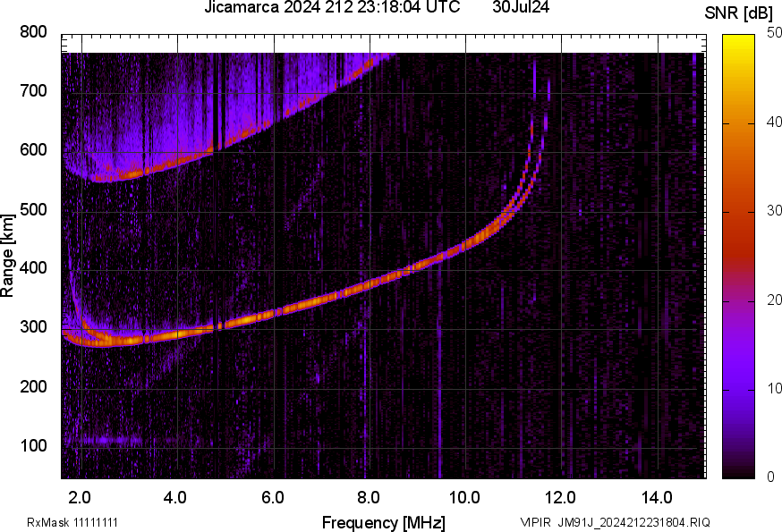The height and width of the screenshot is (532, 782).
Task: Click the colorbar tick label '40'
Action: tap(774, 122)
